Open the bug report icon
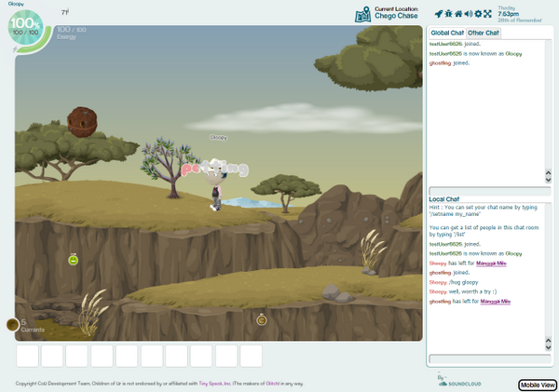559x392 pixels. (x=448, y=14)
